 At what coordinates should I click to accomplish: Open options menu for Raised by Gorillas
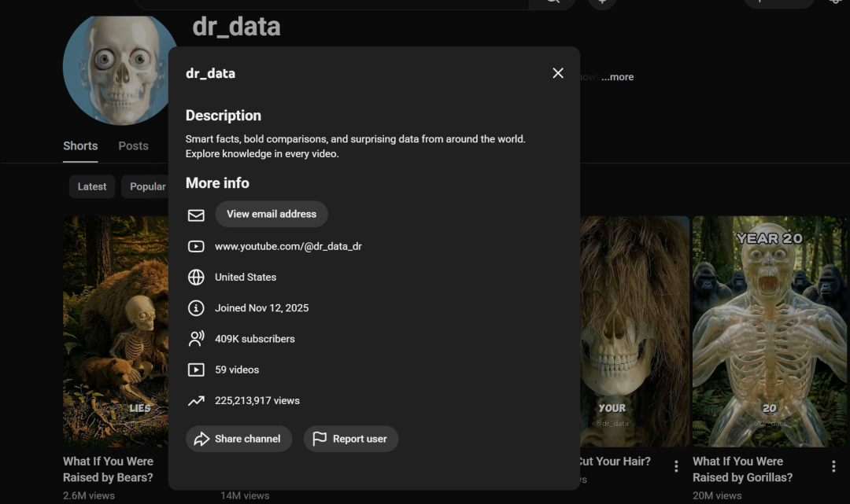(x=833, y=466)
